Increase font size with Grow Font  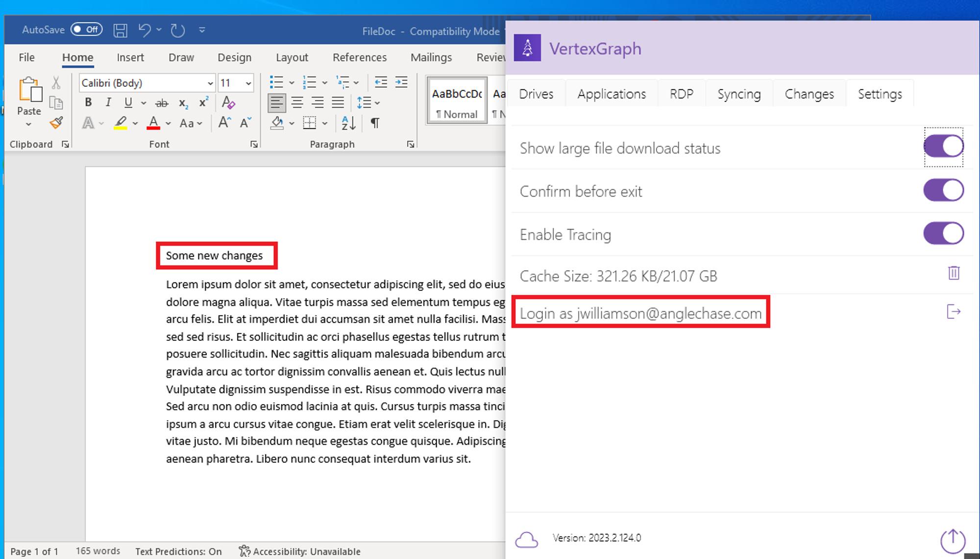tap(224, 123)
